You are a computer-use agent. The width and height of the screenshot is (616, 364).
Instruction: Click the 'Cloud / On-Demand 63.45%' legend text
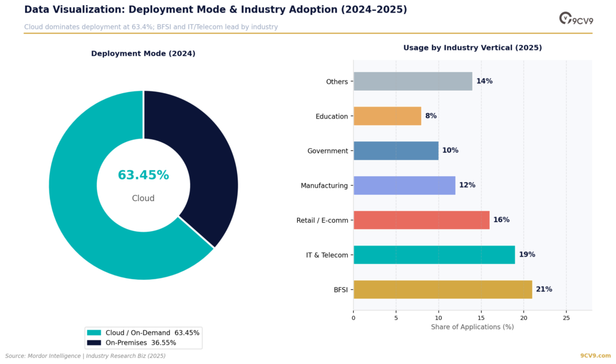point(152,333)
